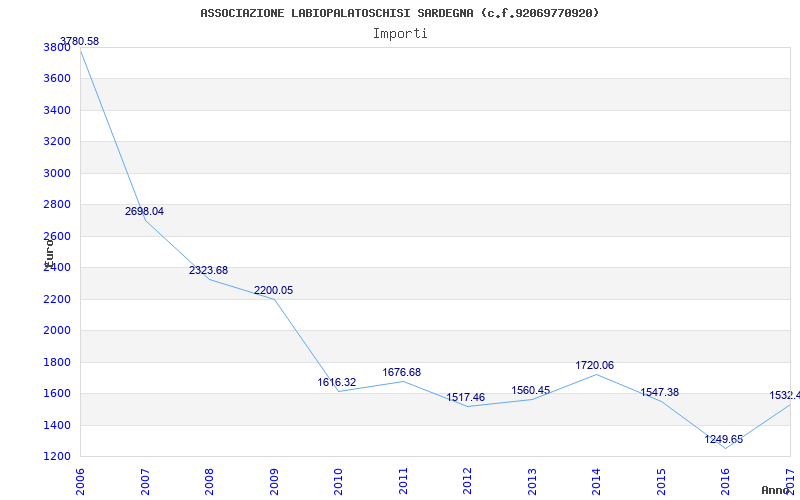Select the 2000 value on the vertical axis
Screen dimensions: 800x500
click(58, 331)
